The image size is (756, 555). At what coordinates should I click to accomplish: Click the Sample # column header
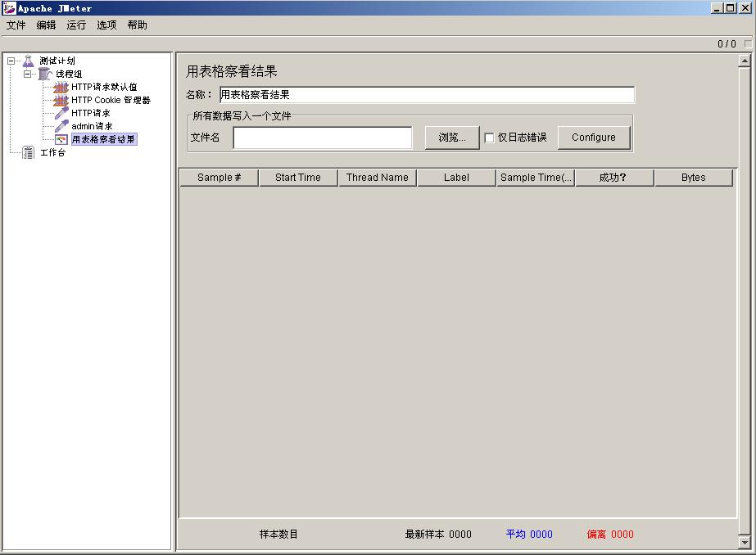click(x=220, y=178)
